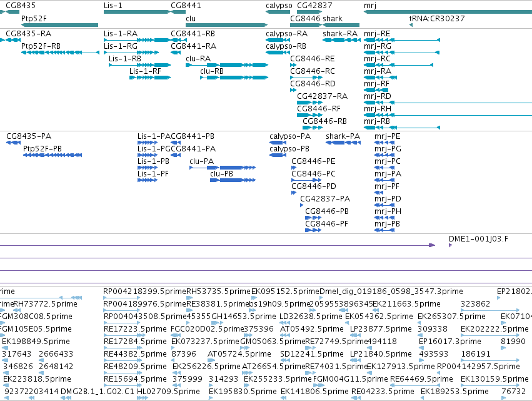Screen dimensions: 532x401
Task: Select the DME1-001J03.F feature label
Action: (478, 239)
